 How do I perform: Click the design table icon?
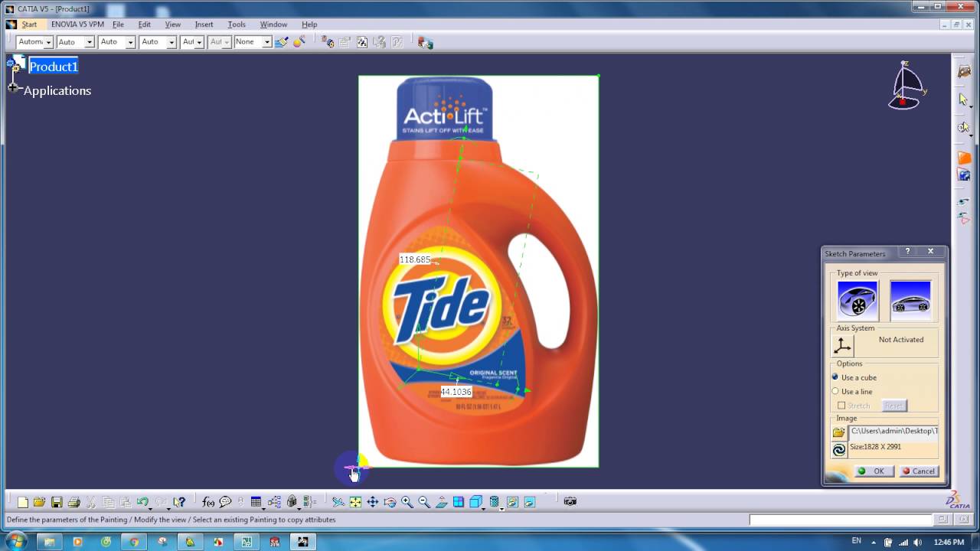click(256, 502)
